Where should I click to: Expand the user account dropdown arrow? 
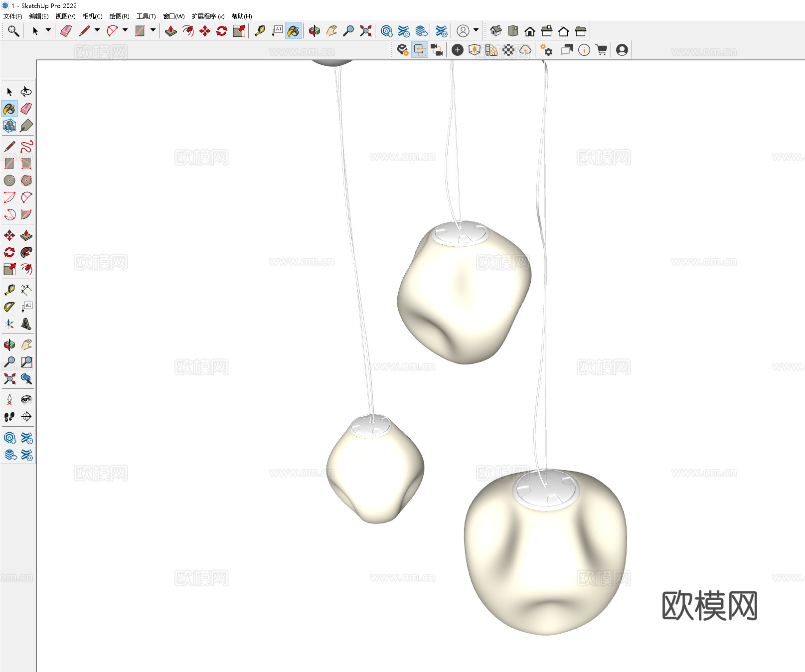[476, 30]
